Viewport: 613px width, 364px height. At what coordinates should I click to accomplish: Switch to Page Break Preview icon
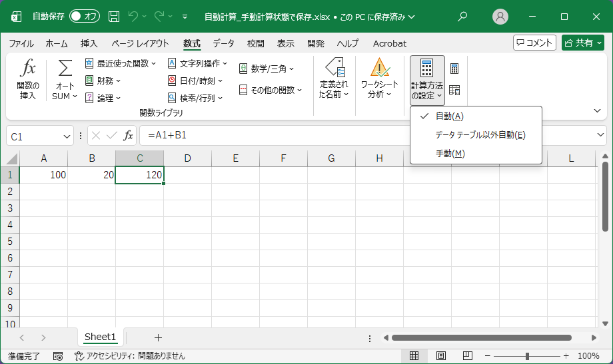click(468, 356)
